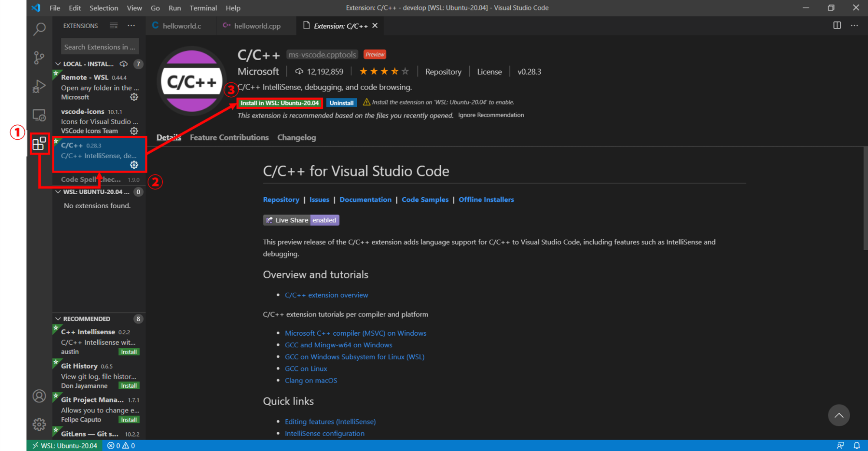Click the Search Extensions input field

(x=100, y=47)
